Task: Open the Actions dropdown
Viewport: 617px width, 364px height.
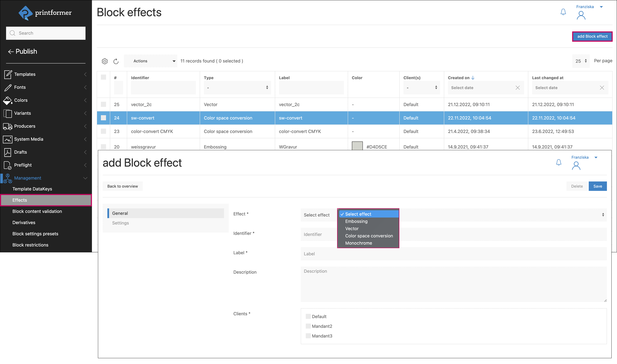Action: click(151, 61)
